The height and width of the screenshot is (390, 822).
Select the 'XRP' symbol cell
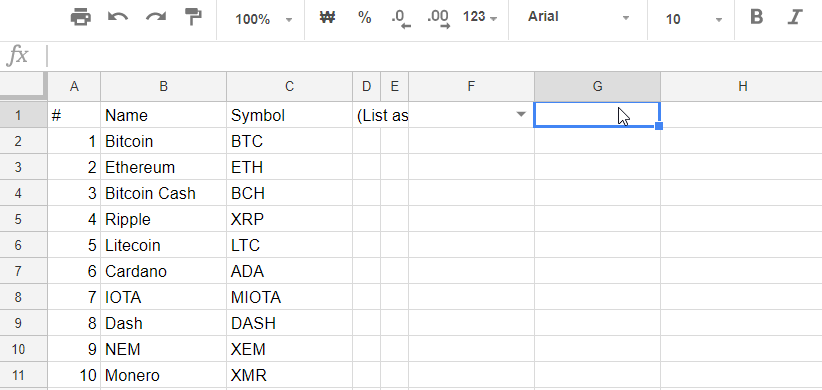click(x=289, y=219)
